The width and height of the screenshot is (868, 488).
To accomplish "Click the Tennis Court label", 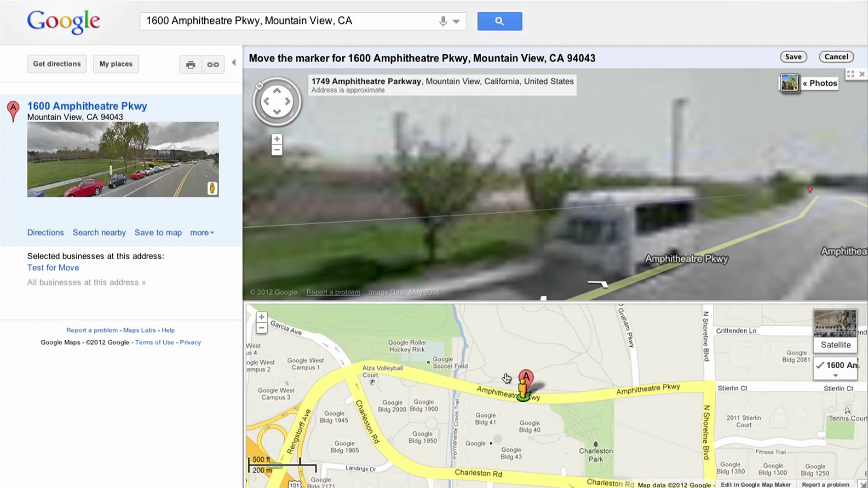I will click(848, 418).
